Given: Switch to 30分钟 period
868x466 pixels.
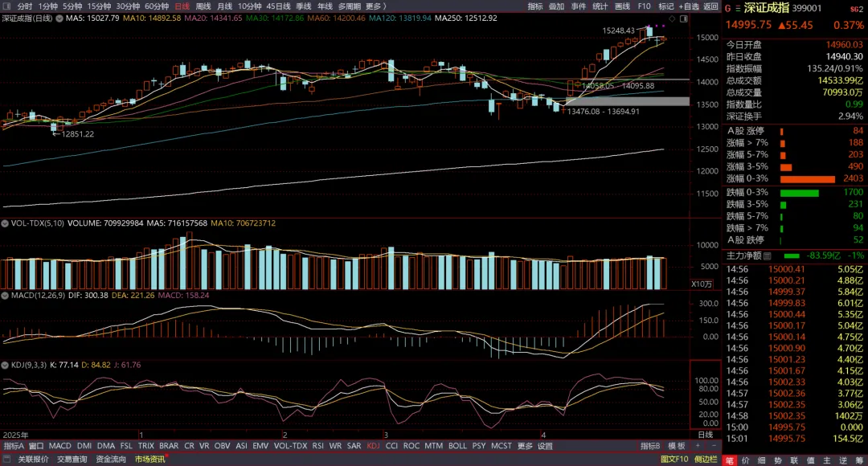Looking at the screenshot, I should pos(128,6).
